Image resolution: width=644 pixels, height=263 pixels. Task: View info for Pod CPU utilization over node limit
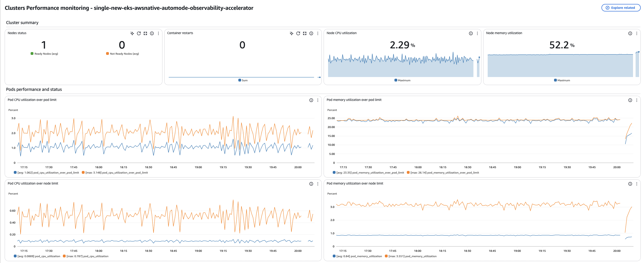click(x=311, y=184)
